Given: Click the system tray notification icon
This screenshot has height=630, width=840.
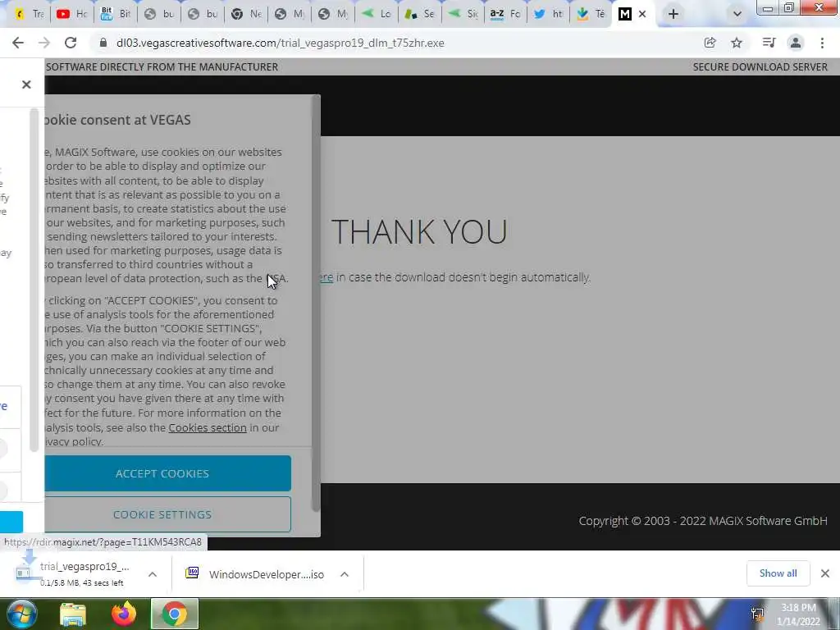Looking at the screenshot, I should coord(757,614).
